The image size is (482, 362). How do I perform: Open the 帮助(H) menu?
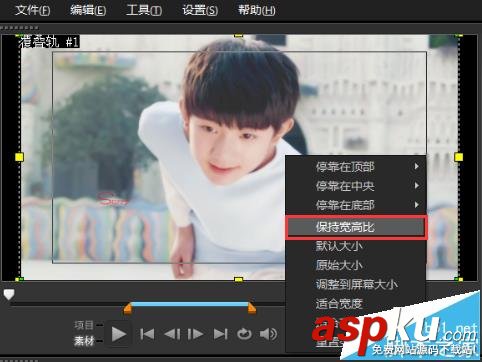[257, 10]
